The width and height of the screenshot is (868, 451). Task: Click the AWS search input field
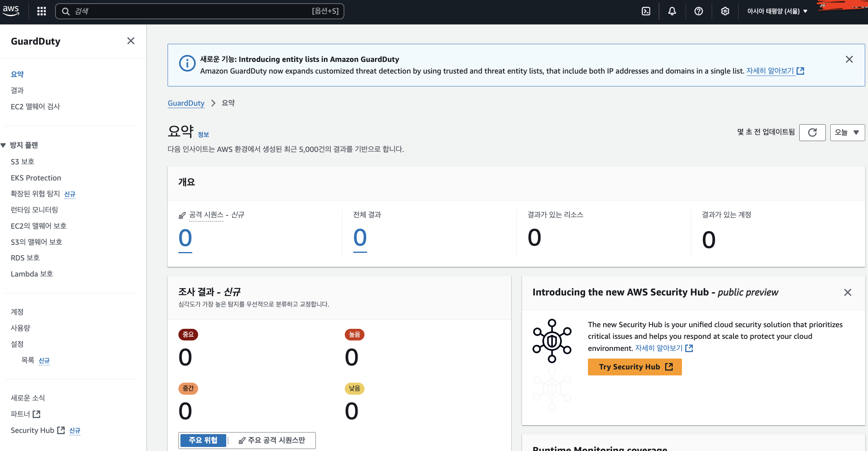(x=193, y=11)
